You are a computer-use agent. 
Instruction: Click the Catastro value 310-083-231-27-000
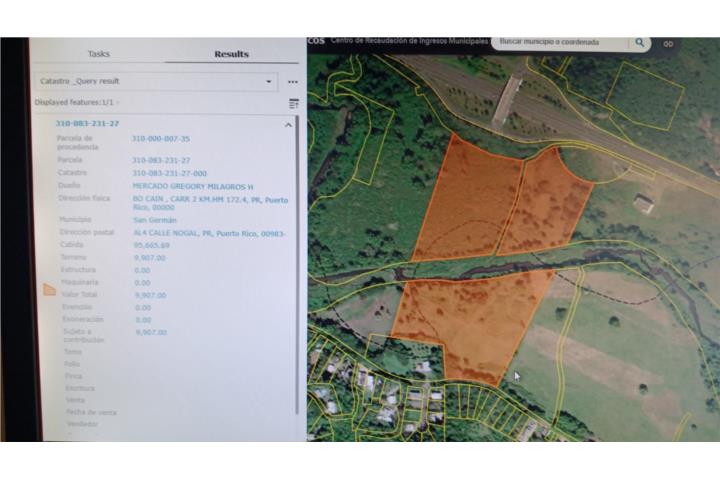coord(169,172)
